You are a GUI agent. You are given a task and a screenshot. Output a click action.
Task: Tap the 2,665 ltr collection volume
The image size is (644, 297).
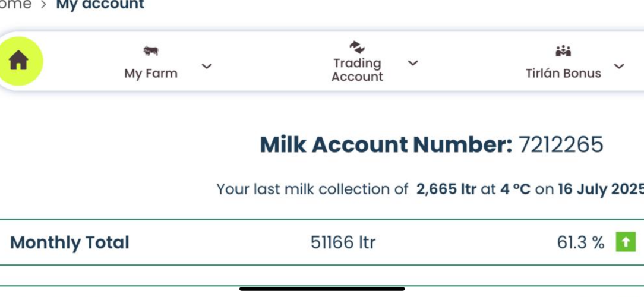446,189
